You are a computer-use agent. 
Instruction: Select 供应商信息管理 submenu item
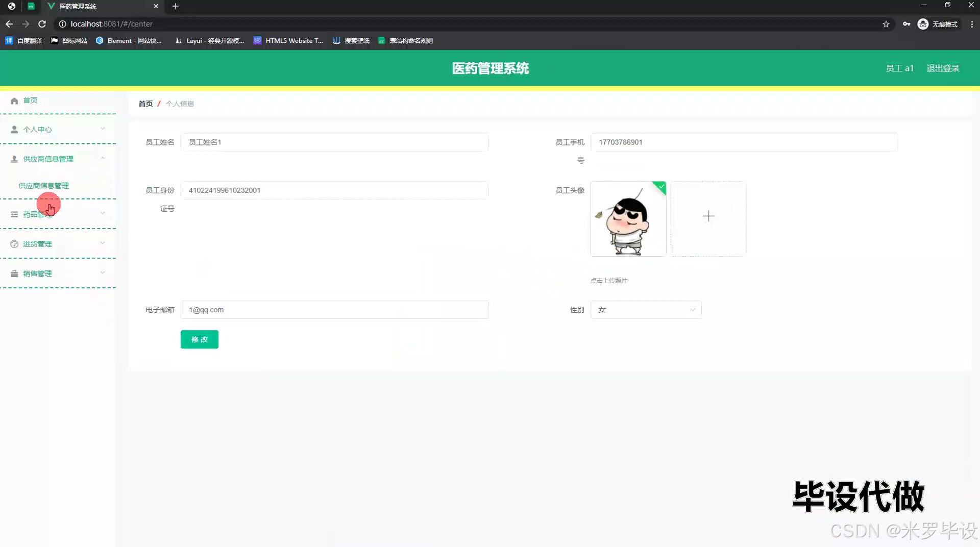(x=43, y=186)
